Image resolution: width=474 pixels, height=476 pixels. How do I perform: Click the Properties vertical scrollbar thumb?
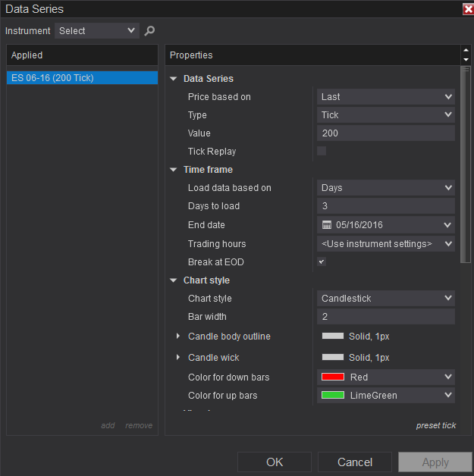(x=465, y=164)
